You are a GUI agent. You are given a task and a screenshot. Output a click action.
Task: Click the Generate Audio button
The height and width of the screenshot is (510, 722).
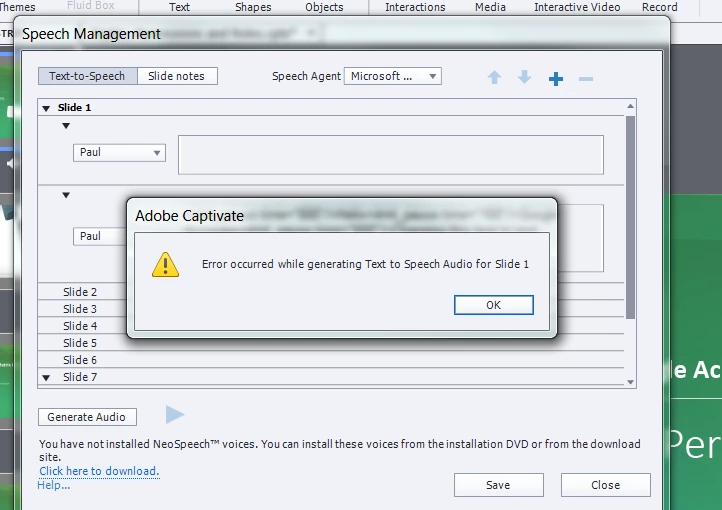coord(87,417)
